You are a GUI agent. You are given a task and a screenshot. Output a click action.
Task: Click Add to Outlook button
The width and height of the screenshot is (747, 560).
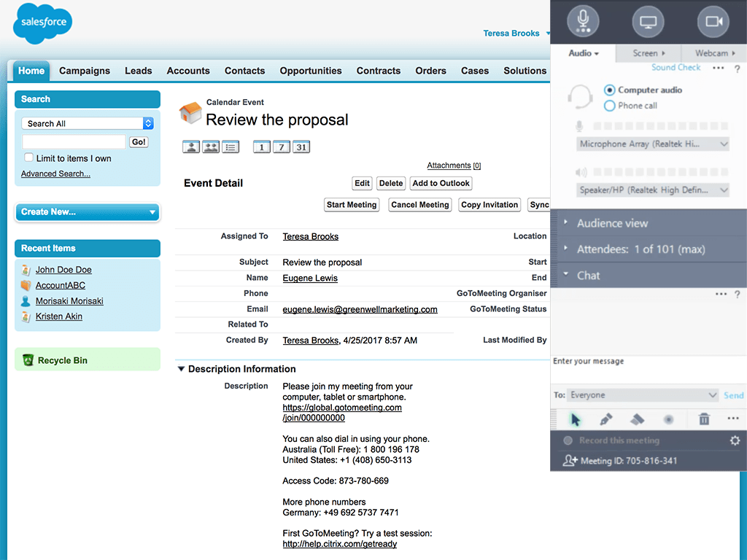(441, 183)
